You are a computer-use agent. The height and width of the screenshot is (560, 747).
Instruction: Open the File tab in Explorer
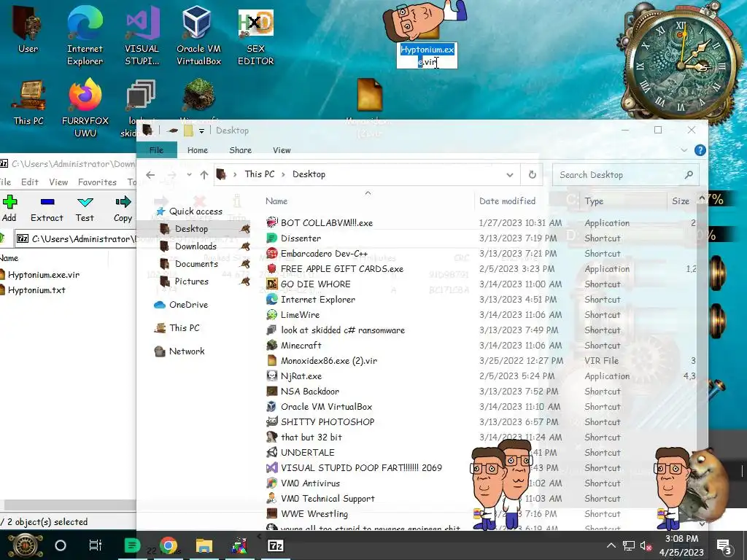coord(156,150)
